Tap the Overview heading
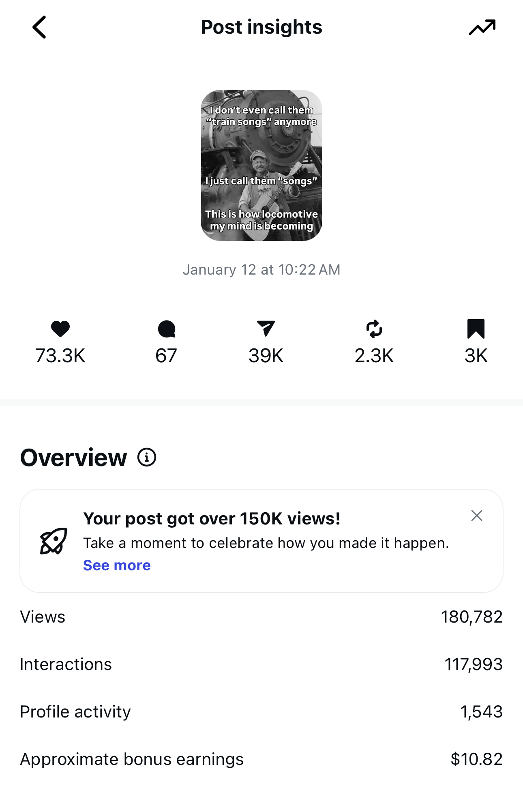The height and width of the screenshot is (812, 523). pyautogui.click(x=74, y=458)
